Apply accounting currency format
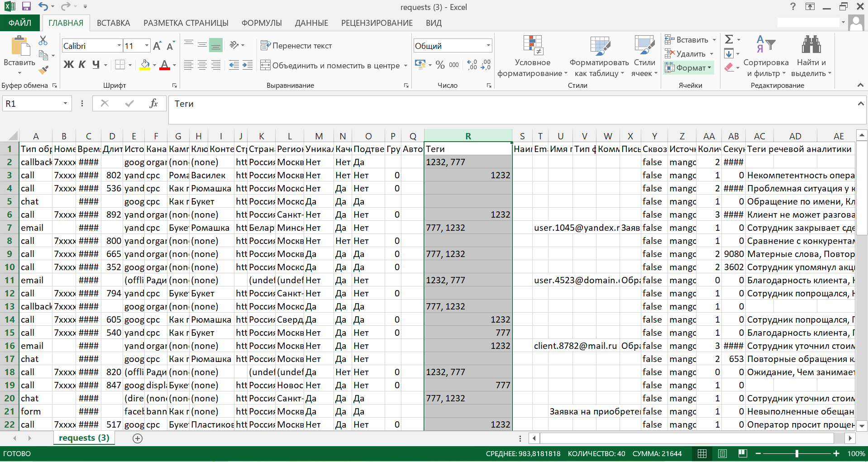This screenshot has width=868, height=462. coord(420,65)
